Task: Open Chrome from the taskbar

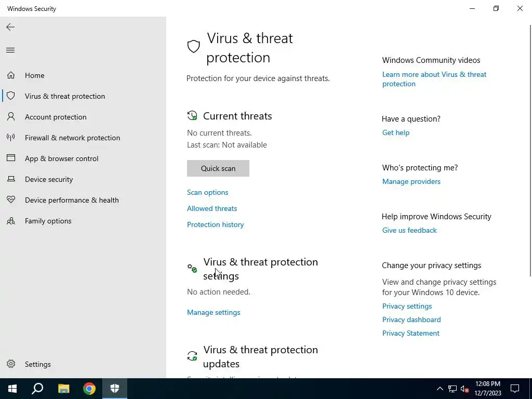Action: pos(89,389)
